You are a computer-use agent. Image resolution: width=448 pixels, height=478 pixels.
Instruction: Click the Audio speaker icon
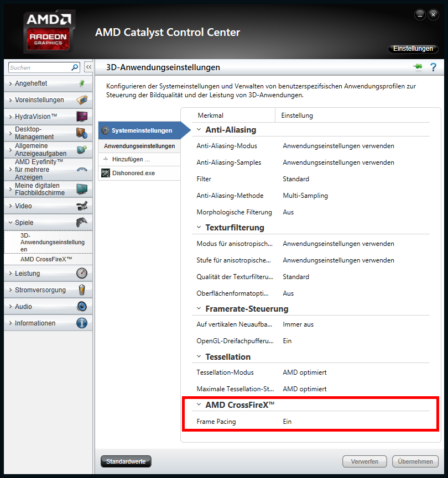point(82,306)
